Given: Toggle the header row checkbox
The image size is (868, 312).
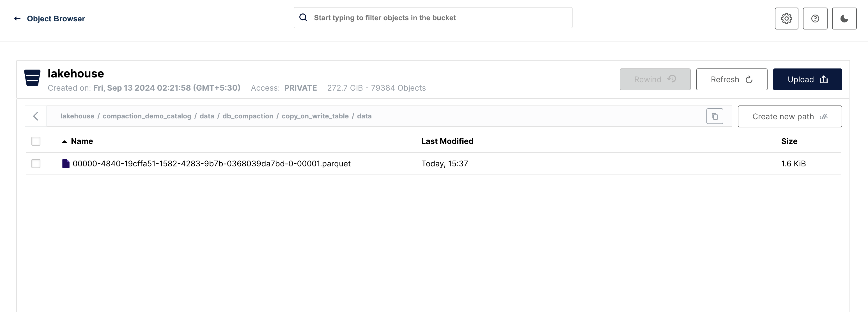Looking at the screenshot, I should [35, 141].
